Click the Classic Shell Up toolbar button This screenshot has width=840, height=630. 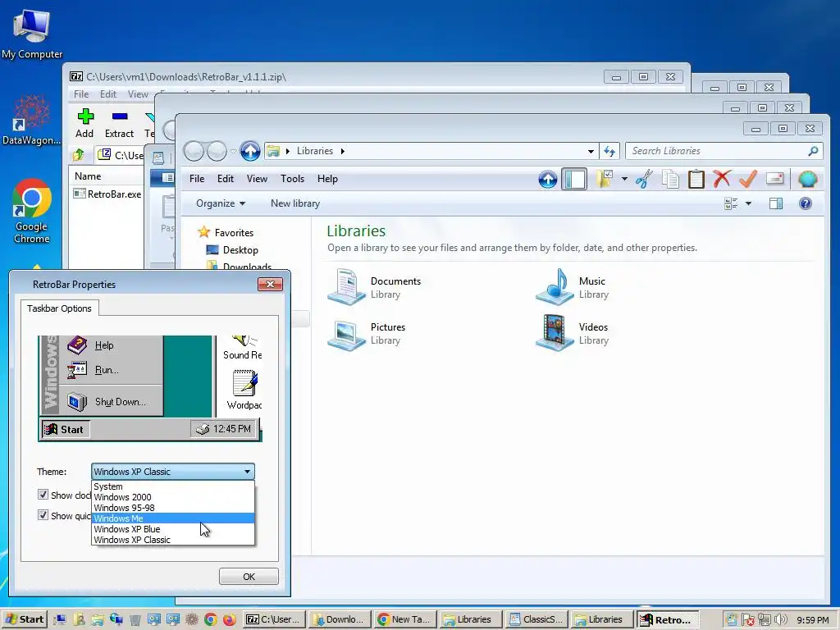pos(547,179)
